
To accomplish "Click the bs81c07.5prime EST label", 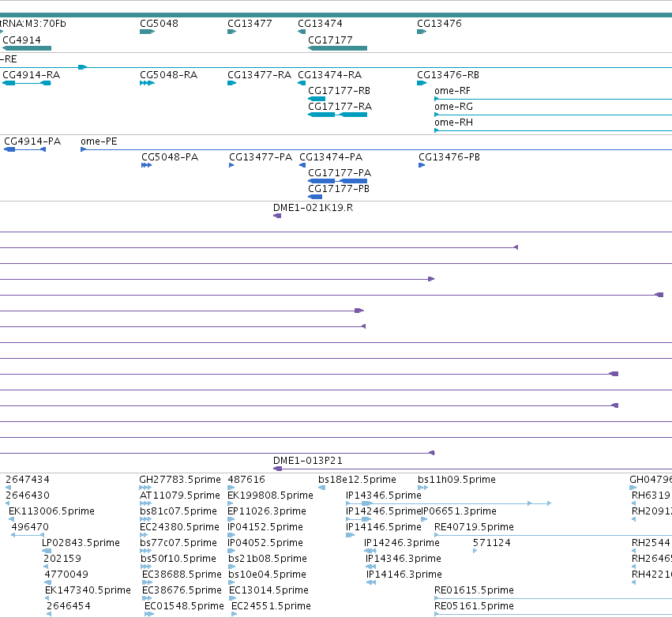I will 178,511.
